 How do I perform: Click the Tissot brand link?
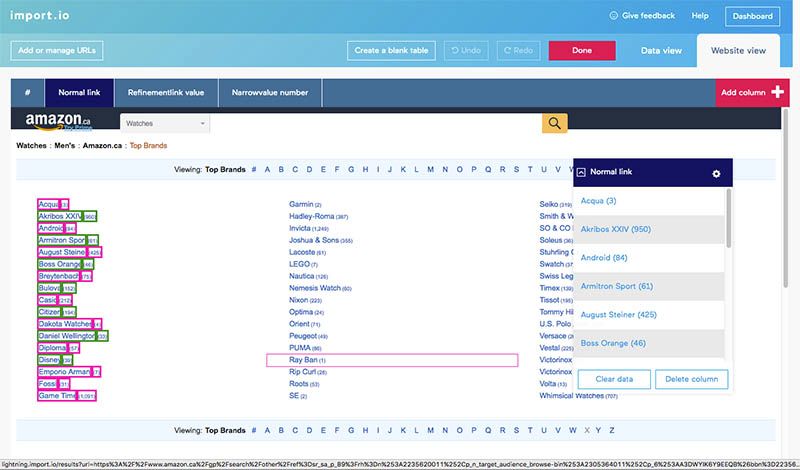click(549, 300)
